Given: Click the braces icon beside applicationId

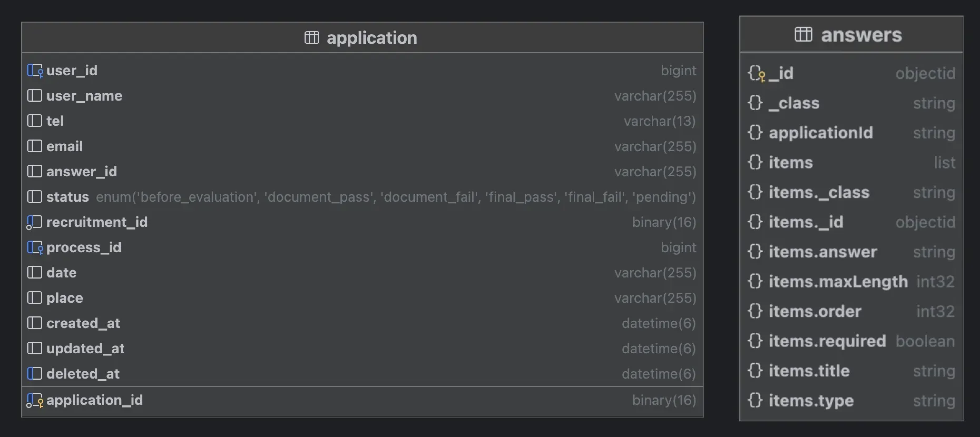Looking at the screenshot, I should (x=755, y=133).
